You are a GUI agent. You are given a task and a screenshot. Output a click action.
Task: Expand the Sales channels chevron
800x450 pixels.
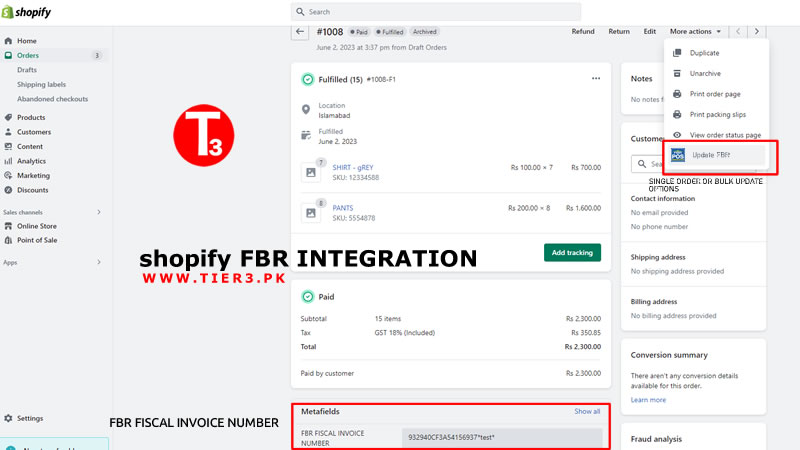pos(99,212)
